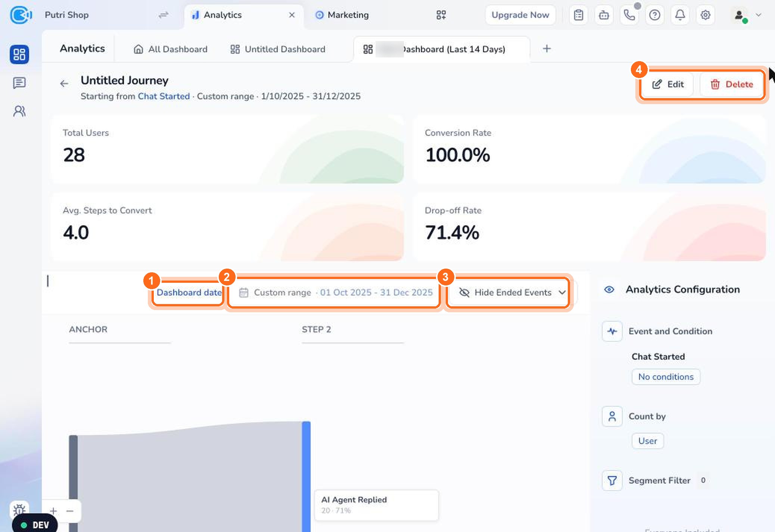The image size is (775, 532).
Task: Click the blue Step 2 funnel bar
Action: coord(306,477)
